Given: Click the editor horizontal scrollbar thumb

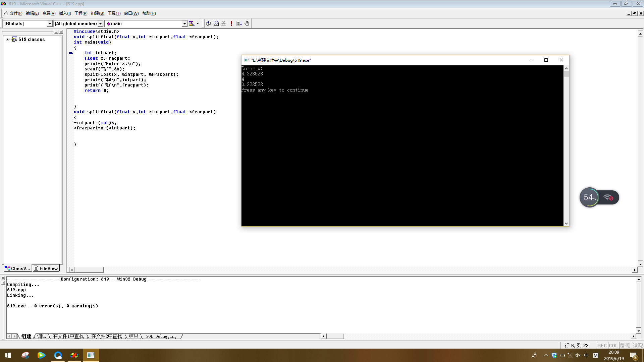Looking at the screenshot, I should point(89,270).
